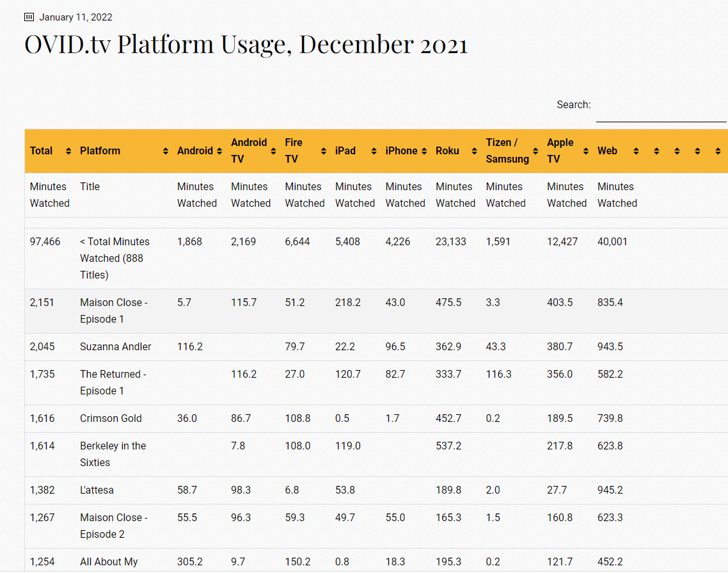
Task: Click the date text January 11, 2022
Action: pyautogui.click(x=75, y=17)
